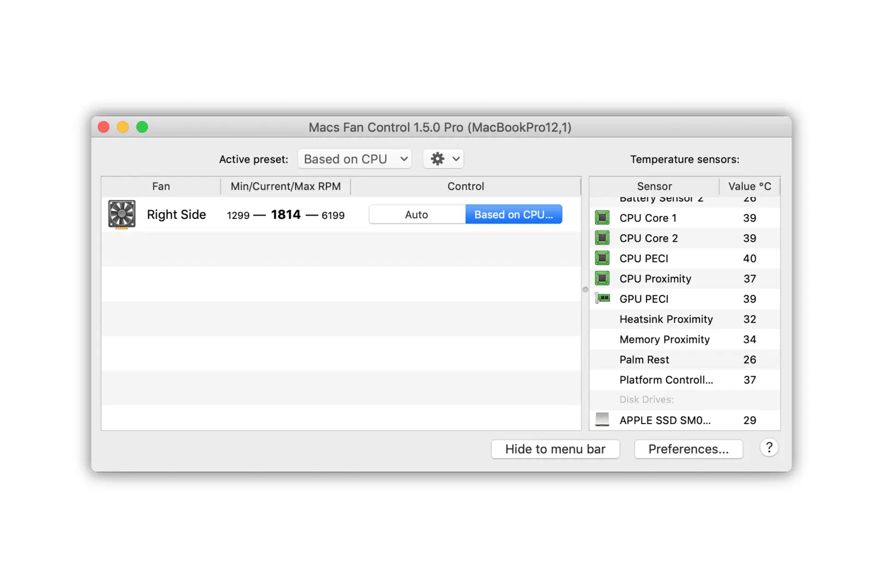The image size is (883, 588).
Task: Select the Right Side fan row label
Action: click(x=176, y=215)
